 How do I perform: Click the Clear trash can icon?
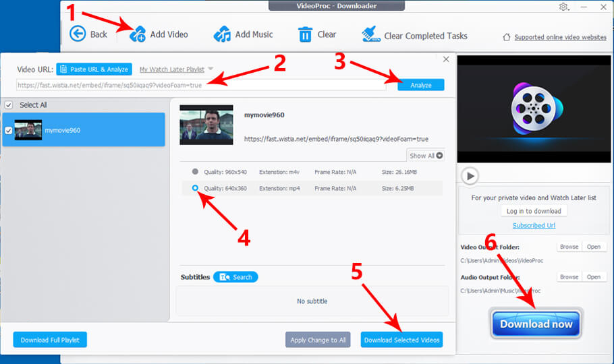coord(306,34)
